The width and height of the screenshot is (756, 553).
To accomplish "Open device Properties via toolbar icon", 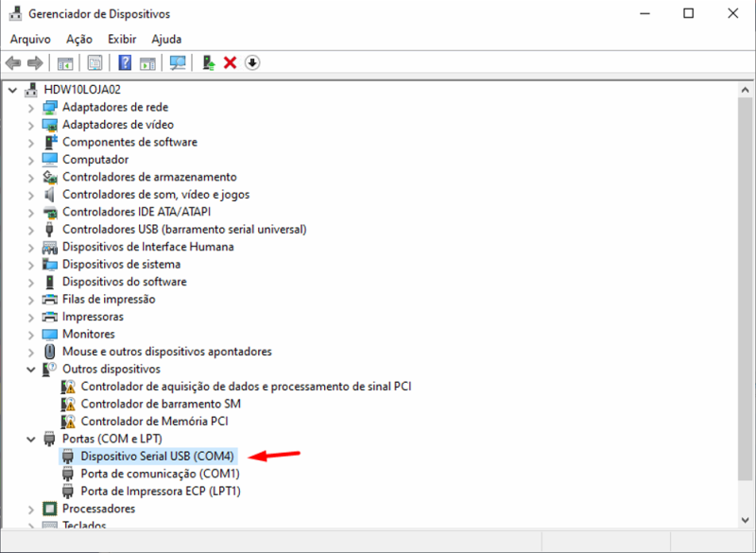I will tap(94, 62).
